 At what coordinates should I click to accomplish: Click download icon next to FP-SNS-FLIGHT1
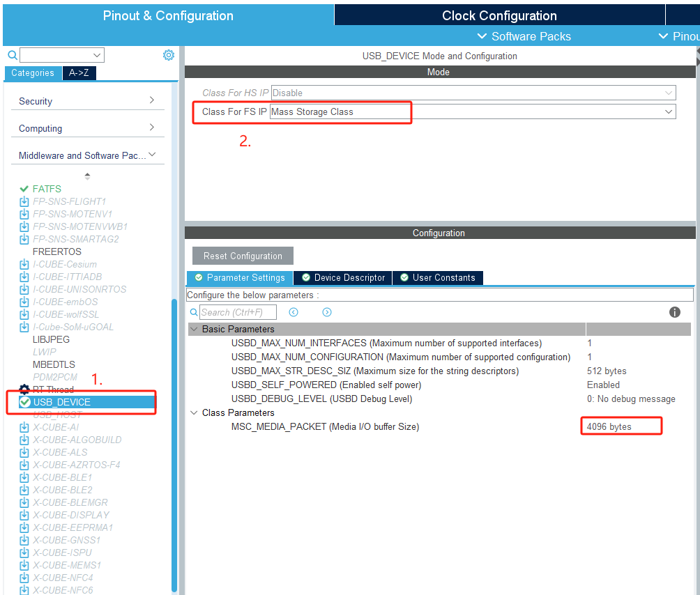pyautogui.click(x=24, y=201)
